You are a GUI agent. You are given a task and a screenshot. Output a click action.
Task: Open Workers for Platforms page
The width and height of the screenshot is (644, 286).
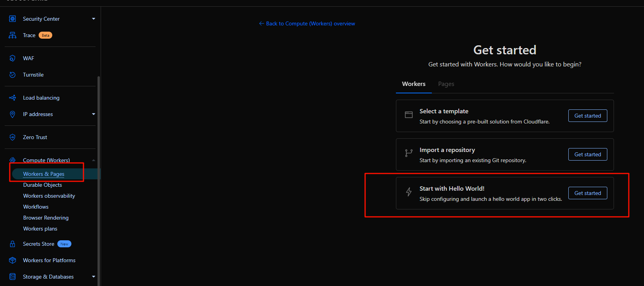[x=49, y=260]
